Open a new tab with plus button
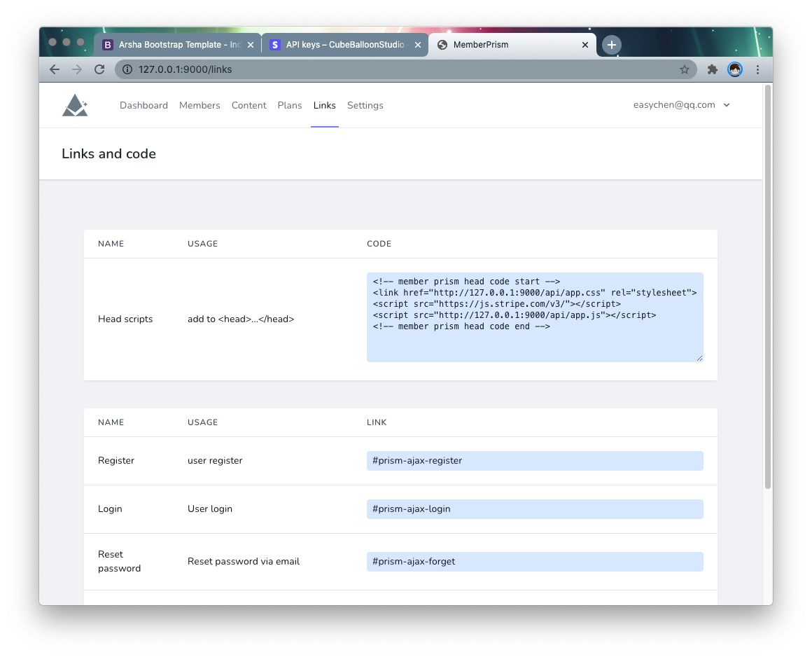Viewport: 812px width, 657px height. tap(612, 45)
